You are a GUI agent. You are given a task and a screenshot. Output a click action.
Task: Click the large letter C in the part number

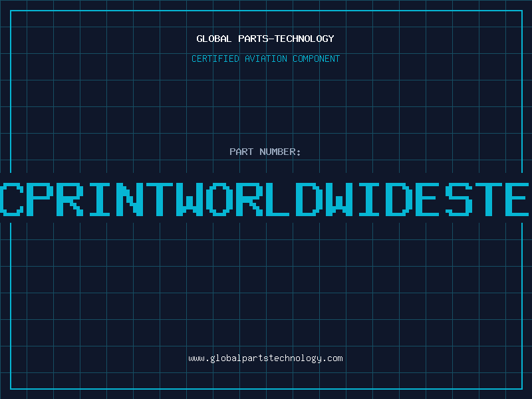[12, 199]
